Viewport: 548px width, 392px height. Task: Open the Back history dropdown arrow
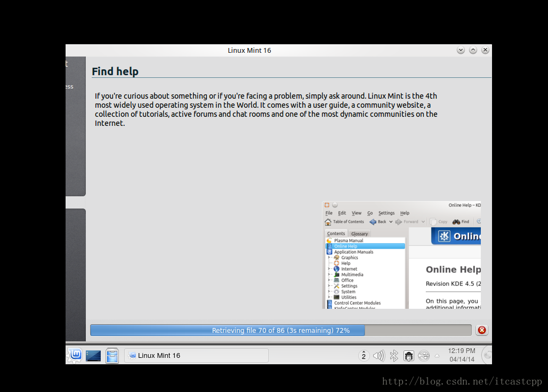(391, 222)
